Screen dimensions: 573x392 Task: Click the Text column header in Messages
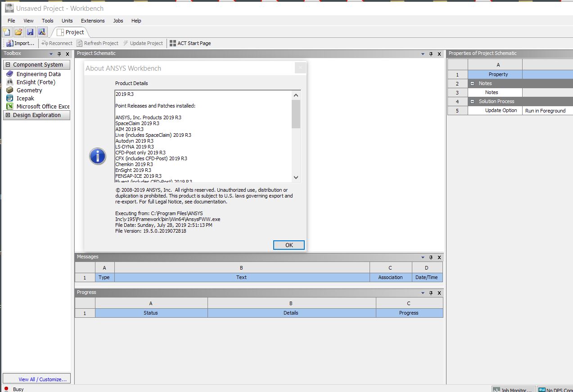tap(242, 277)
